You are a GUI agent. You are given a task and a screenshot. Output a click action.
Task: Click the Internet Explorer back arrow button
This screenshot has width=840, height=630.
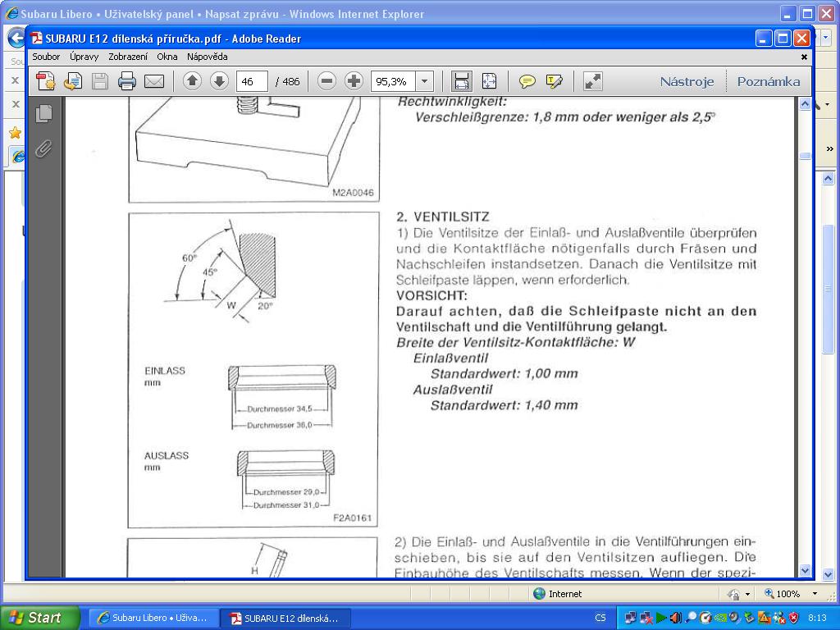coord(16,39)
